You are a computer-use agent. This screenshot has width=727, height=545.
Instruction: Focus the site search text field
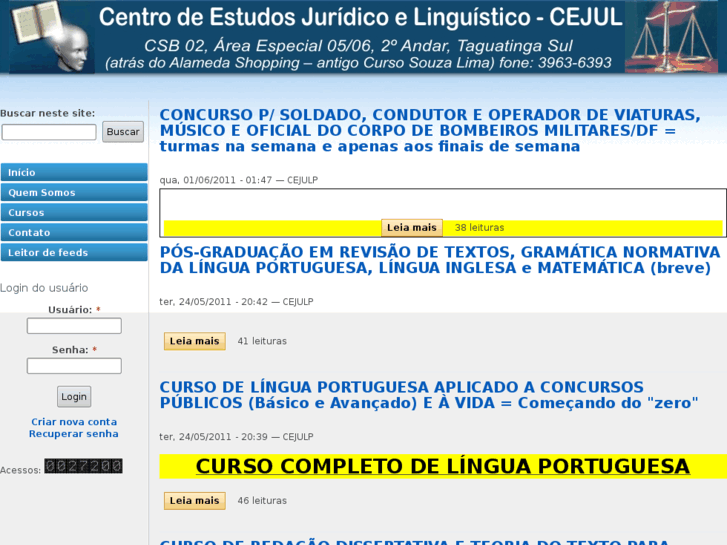pos(49,132)
